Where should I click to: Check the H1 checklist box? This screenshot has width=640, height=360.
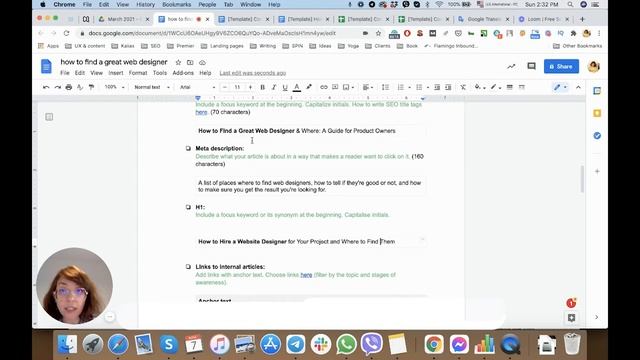[188, 207]
